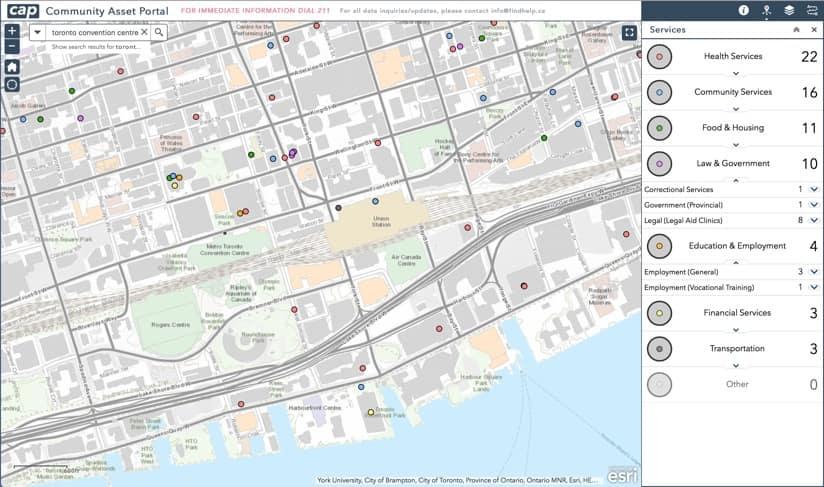Toggle Health Services category circle
The width and height of the screenshot is (824, 487).
coord(659,58)
